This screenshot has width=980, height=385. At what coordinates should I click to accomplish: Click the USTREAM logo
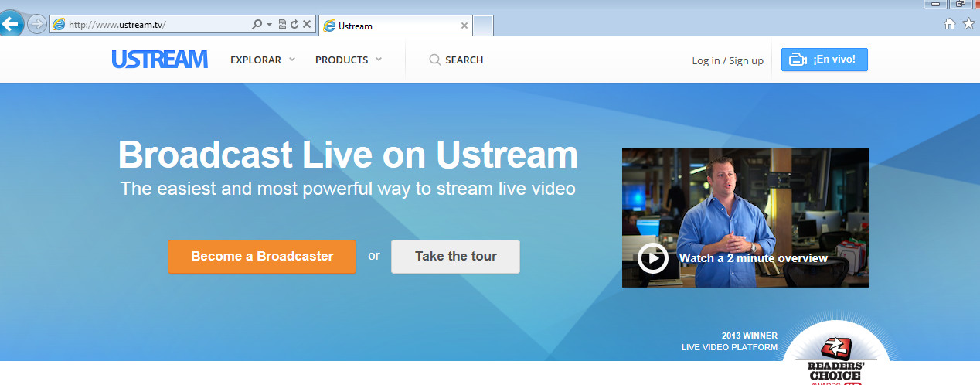click(160, 60)
